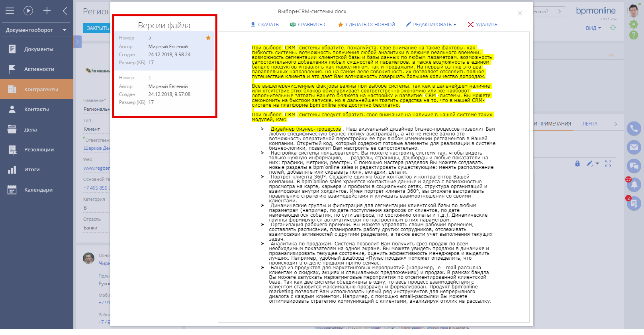The image size is (644, 335).
Task: Click the bpm'online logo
Action: pyautogui.click(x=596, y=11)
